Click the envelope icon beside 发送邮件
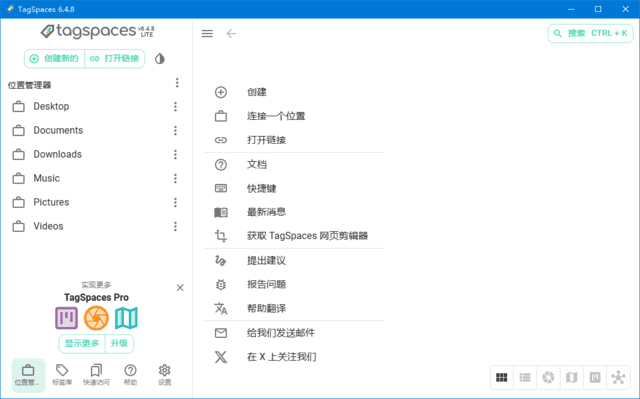640x399 pixels. click(x=221, y=333)
